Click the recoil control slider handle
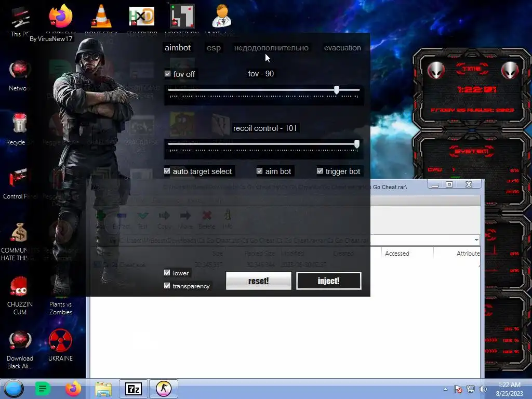The width and height of the screenshot is (532, 399). click(357, 144)
